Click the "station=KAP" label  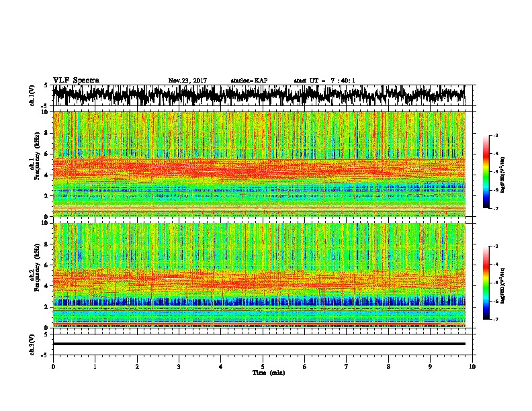tap(249, 81)
